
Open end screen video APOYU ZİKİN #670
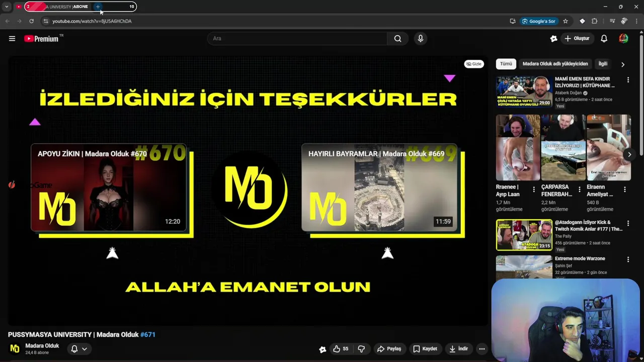109,188
